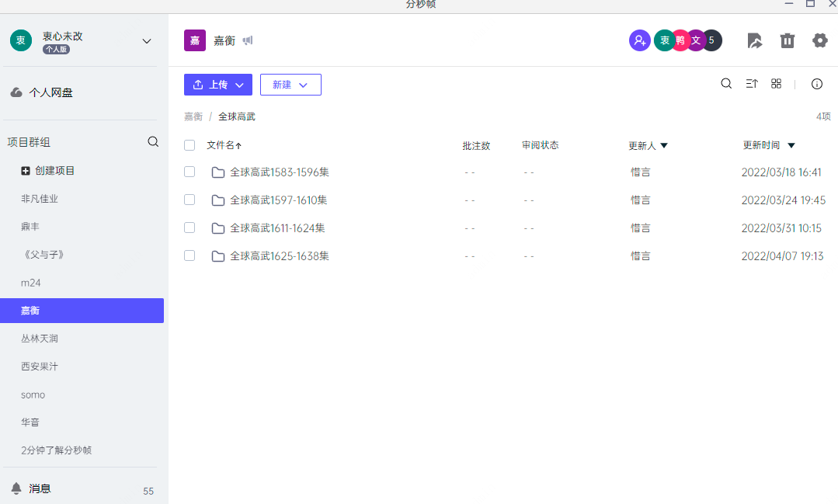Click the 批注数 column header
Screen dimensions: 838x504
click(x=476, y=146)
